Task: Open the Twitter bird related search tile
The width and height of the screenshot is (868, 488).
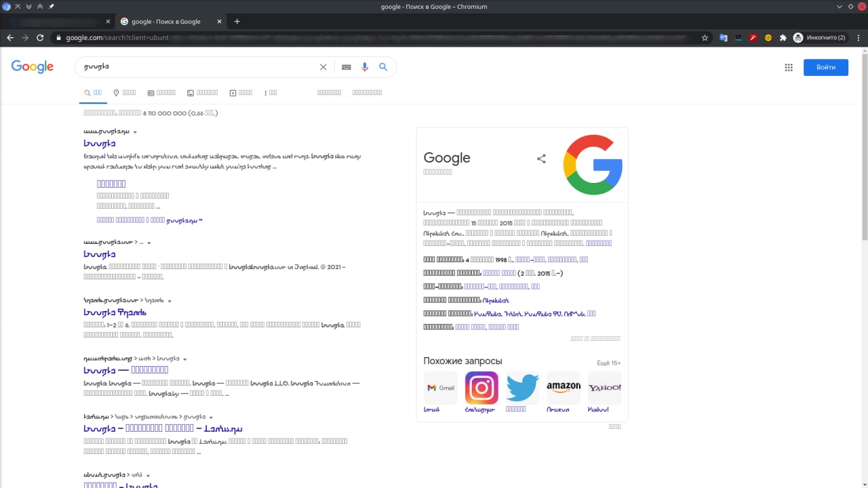Action: click(x=522, y=392)
